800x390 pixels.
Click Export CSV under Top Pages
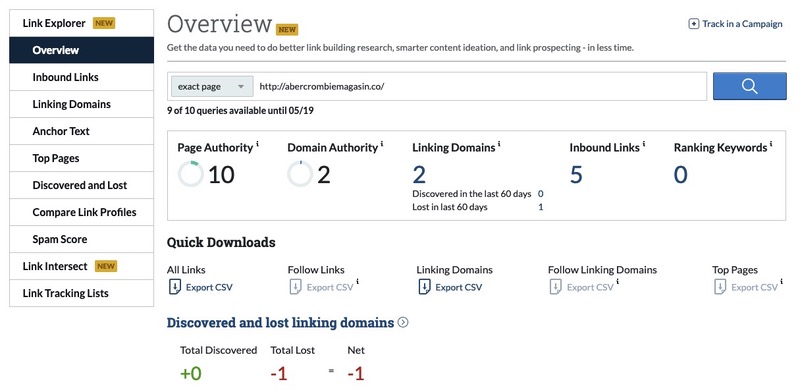755,287
